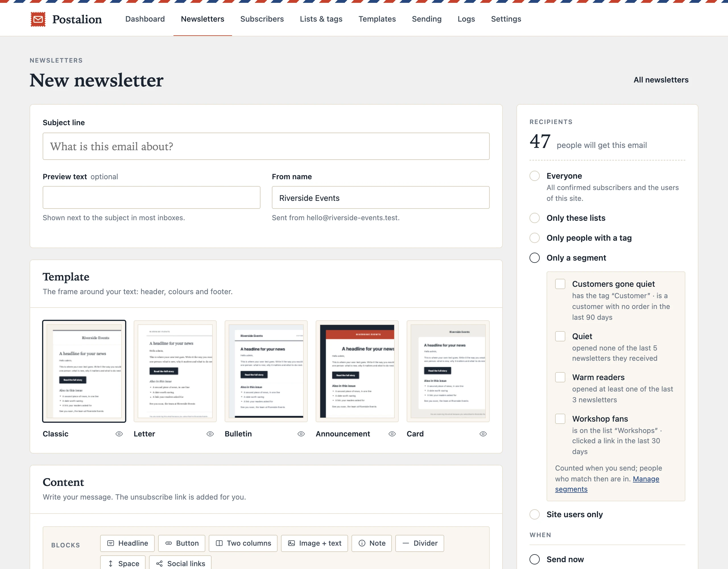Add an Image + text block
Viewport: 728px width, 569px height.
[x=314, y=543]
